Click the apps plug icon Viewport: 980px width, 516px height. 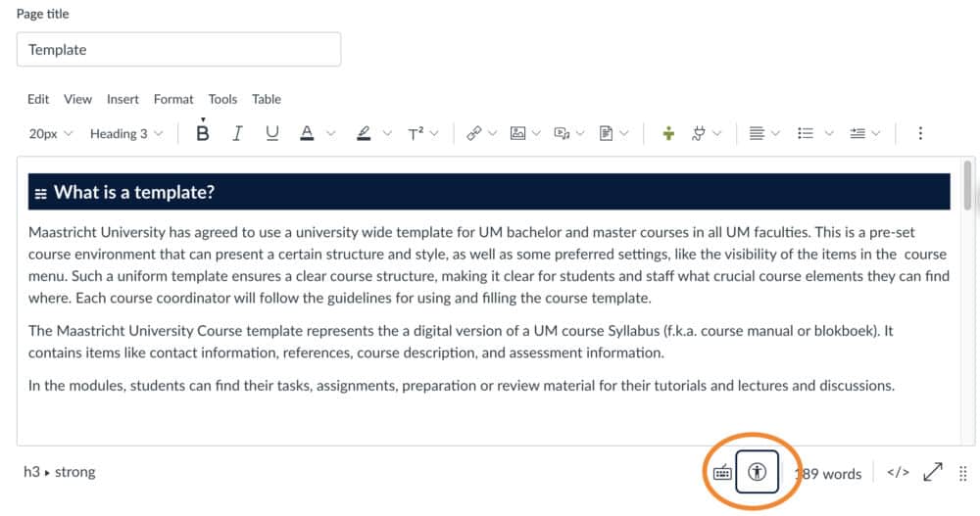pyautogui.click(x=699, y=133)
